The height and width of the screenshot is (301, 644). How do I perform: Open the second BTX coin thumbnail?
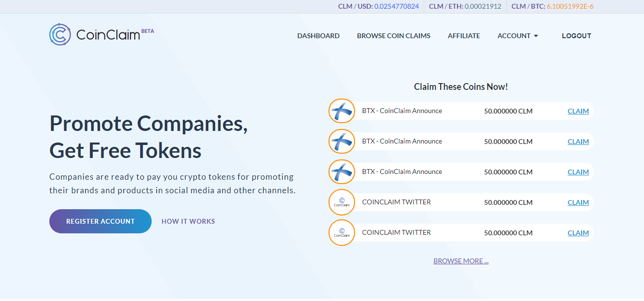coord(342,141)
